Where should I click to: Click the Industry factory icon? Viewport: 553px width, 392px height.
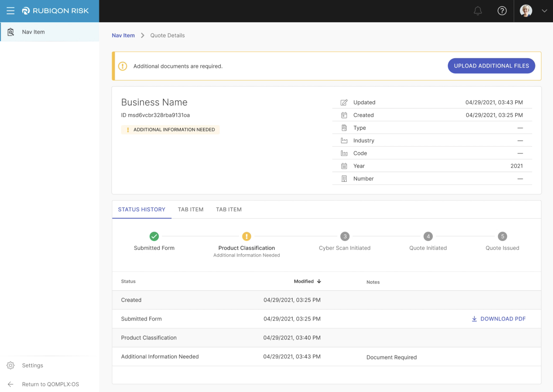click(344, 141)
